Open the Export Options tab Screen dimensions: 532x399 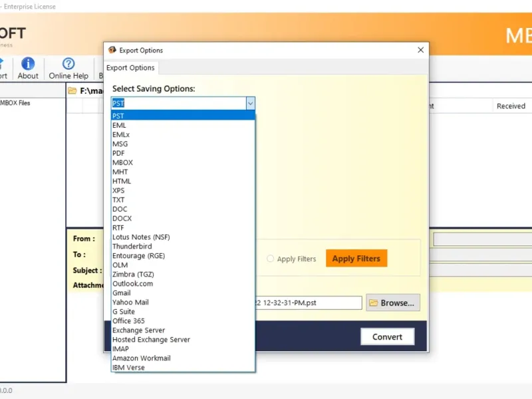click(x=130, y=68)
